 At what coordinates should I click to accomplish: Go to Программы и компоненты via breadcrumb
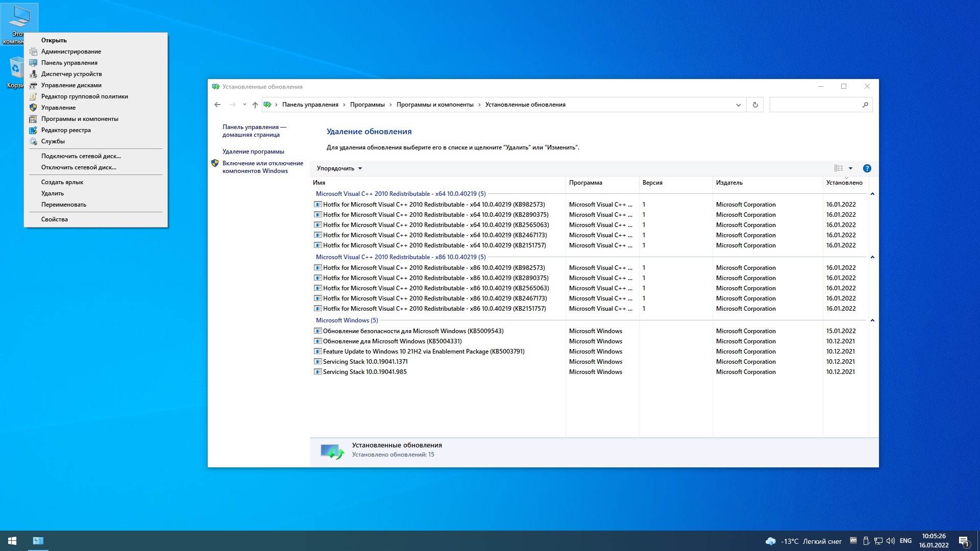coord(436,105)
